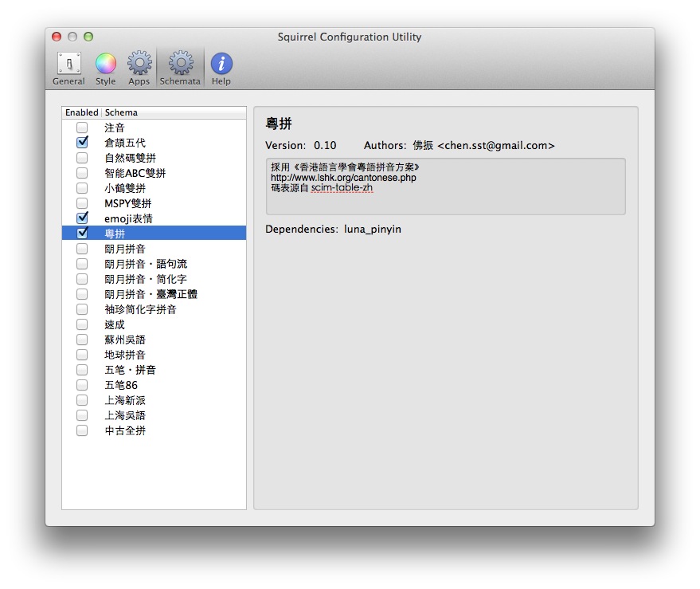Open the Apps gear pane
Image resolution: width=700 pixels, height=589 pixels.
pyautogui.click(x=139, y=68)
